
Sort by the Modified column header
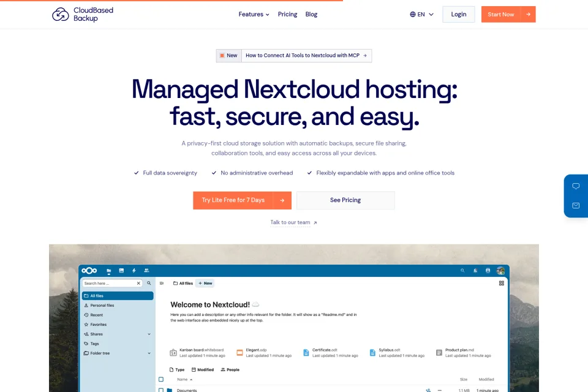tap(486, 380)
